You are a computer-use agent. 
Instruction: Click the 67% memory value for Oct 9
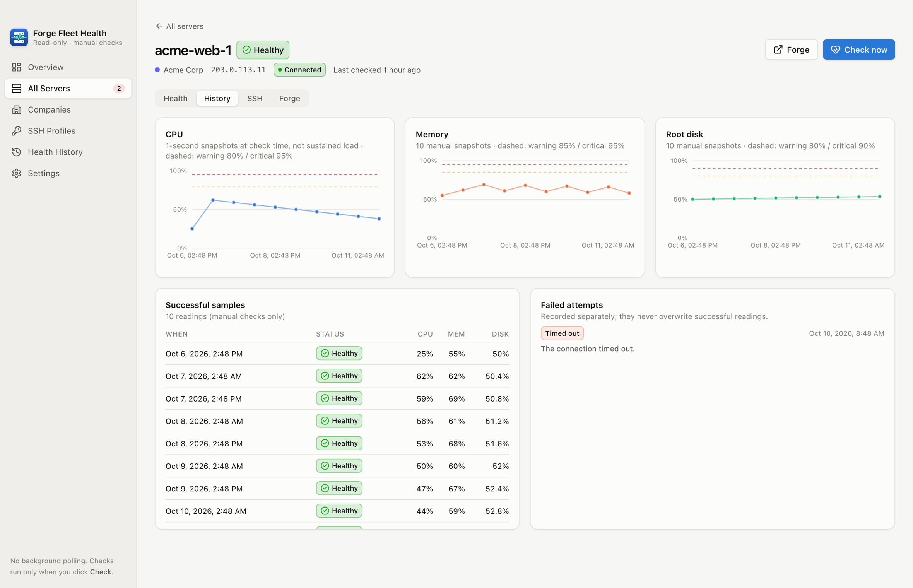456,489
